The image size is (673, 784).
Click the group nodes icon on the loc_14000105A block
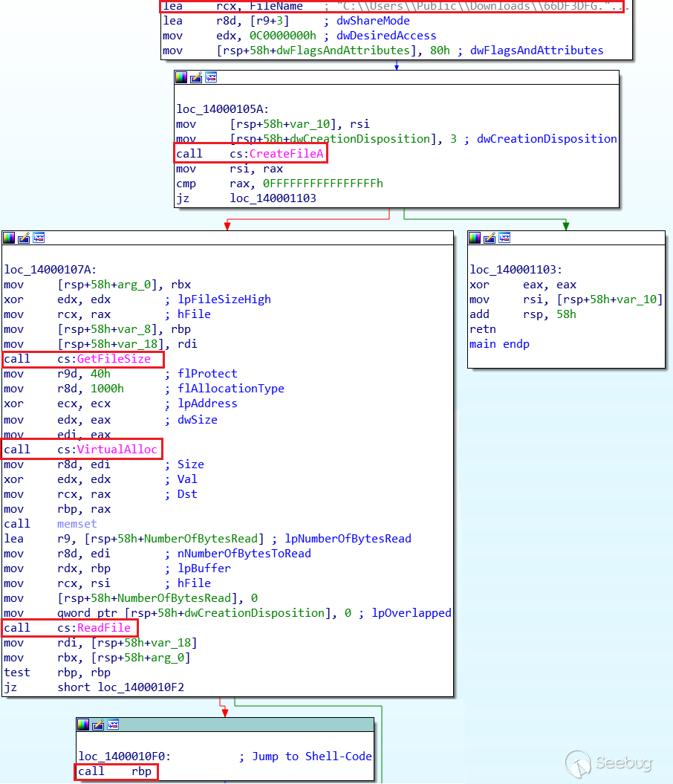(211, 77)
